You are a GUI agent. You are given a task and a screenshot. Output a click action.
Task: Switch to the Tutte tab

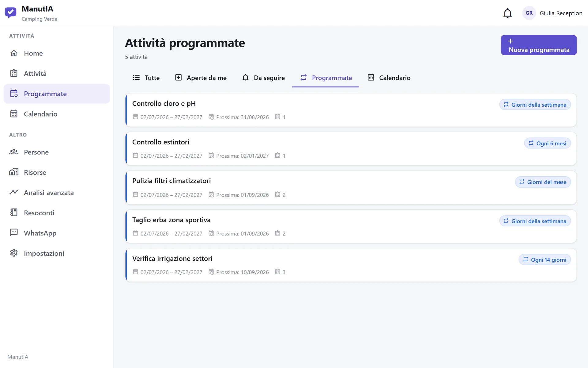(x=146, y=78)
